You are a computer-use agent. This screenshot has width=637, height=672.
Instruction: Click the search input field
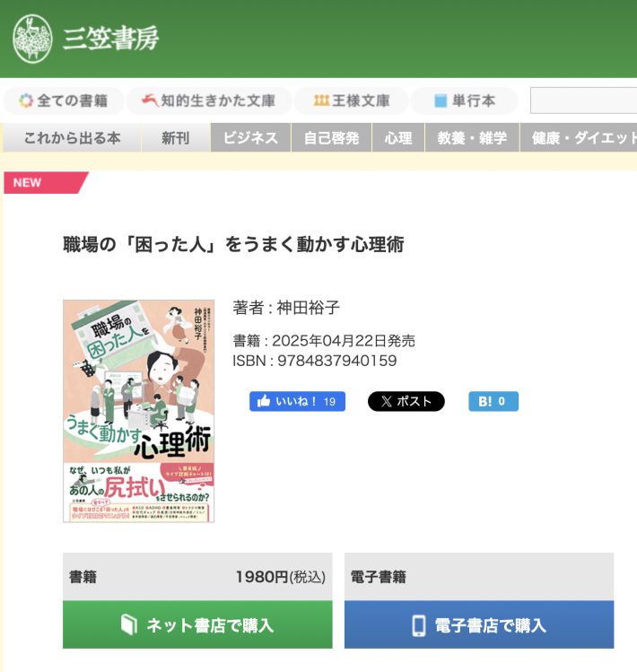583,100
